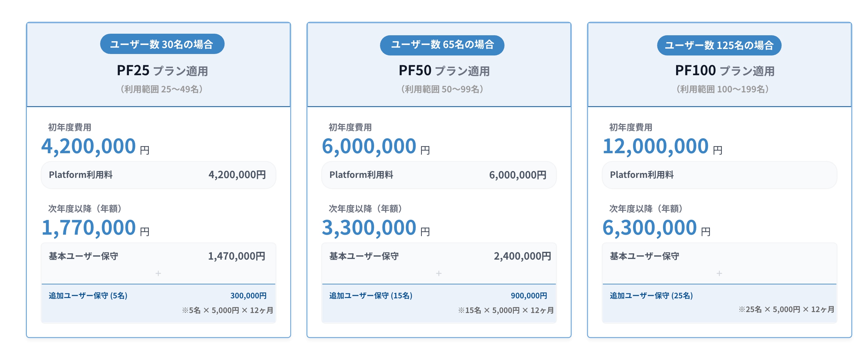Viewport: 868px width, 357px height.
Task: Select the PF25 プラン適用 heading
Action: pyautogui.click(x=162, y=71)
